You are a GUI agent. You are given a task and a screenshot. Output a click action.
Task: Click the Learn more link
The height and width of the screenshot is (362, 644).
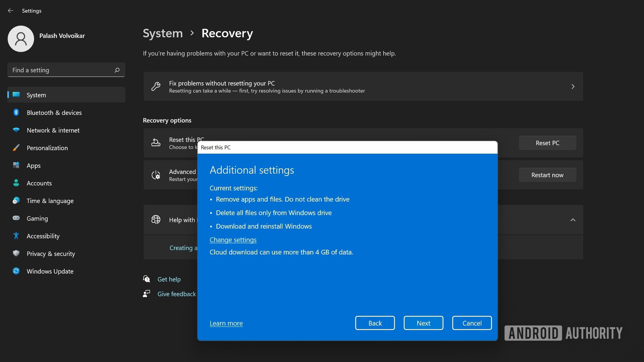tap(226, 323)
